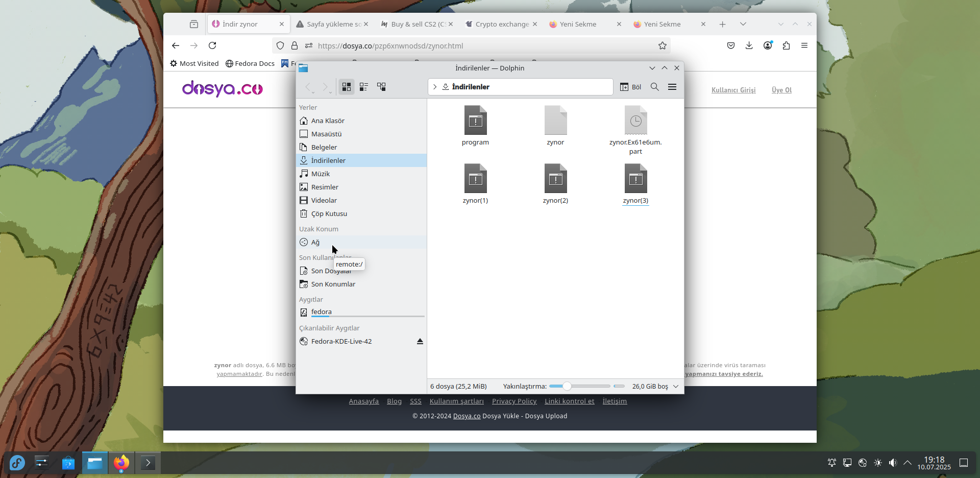
Task: Switch to Sayfa yükleme sorunu tab
Action: point(332,24)
